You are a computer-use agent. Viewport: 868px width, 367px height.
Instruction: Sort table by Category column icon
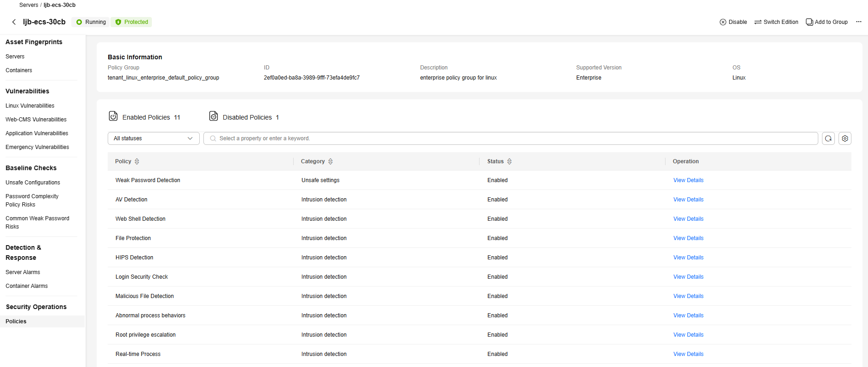click(x=330, y=161)
